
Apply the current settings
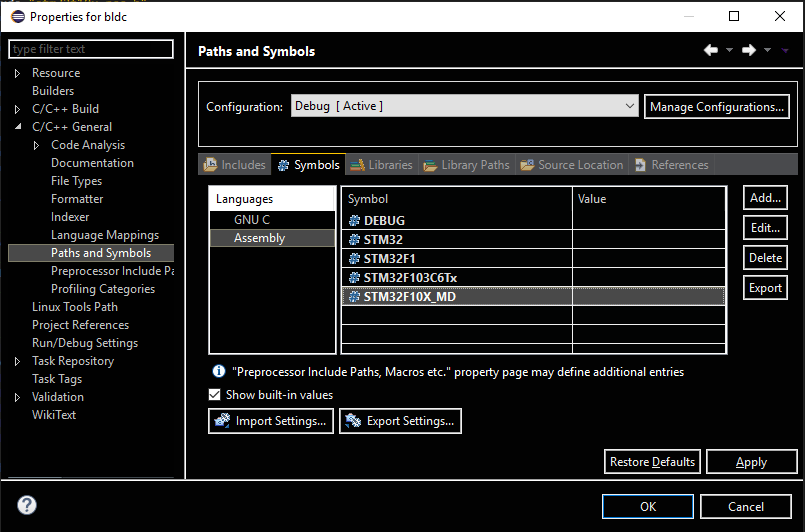point(752,462)
